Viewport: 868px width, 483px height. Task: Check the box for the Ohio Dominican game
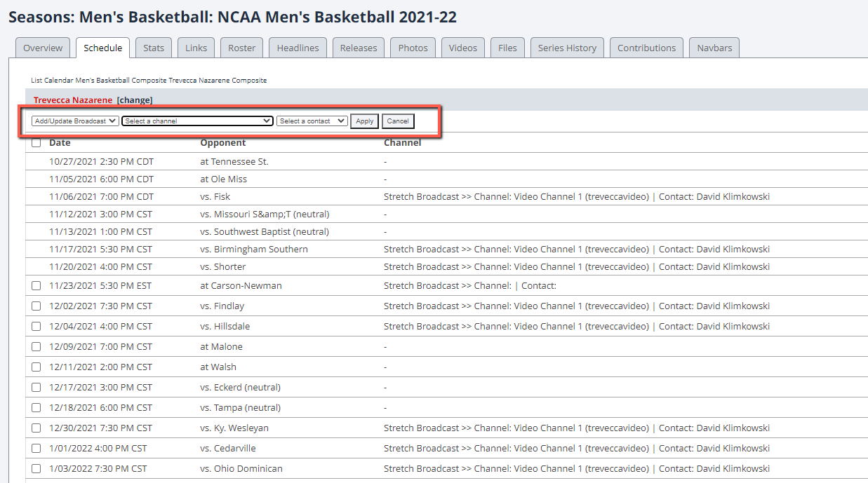pos(36,469)
